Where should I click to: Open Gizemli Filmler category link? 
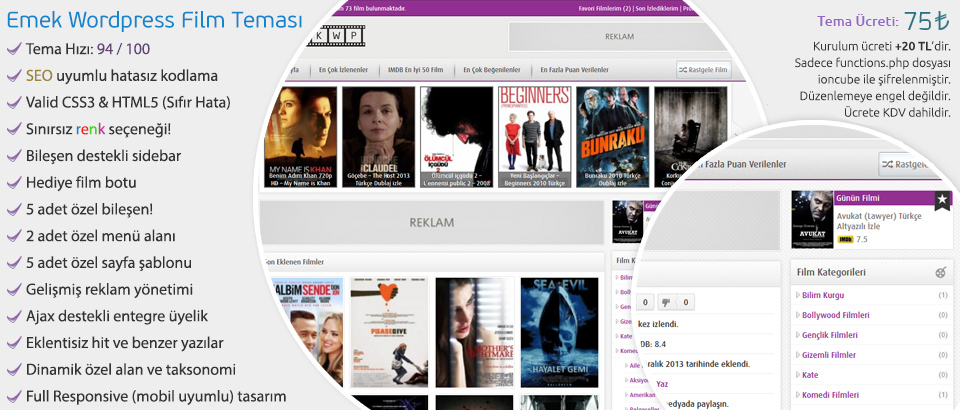coord(830,355)
